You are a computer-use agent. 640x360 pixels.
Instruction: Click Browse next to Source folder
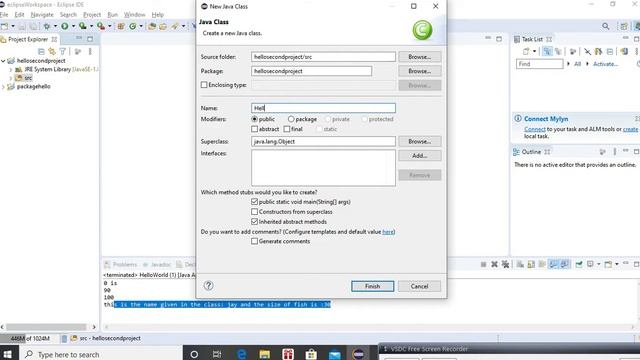(x=420, y=57)
